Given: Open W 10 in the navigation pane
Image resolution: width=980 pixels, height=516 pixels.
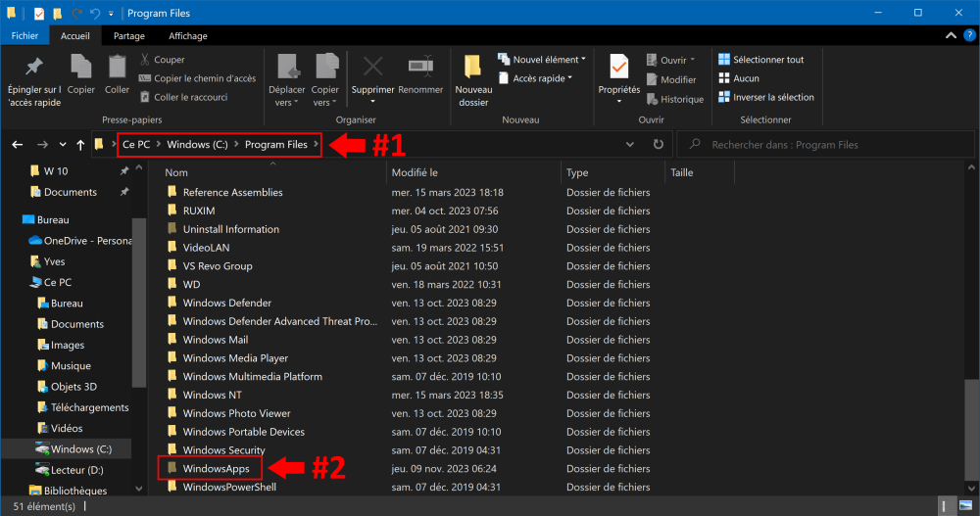Looking at the screenshot, I should (x=56, y=171).
